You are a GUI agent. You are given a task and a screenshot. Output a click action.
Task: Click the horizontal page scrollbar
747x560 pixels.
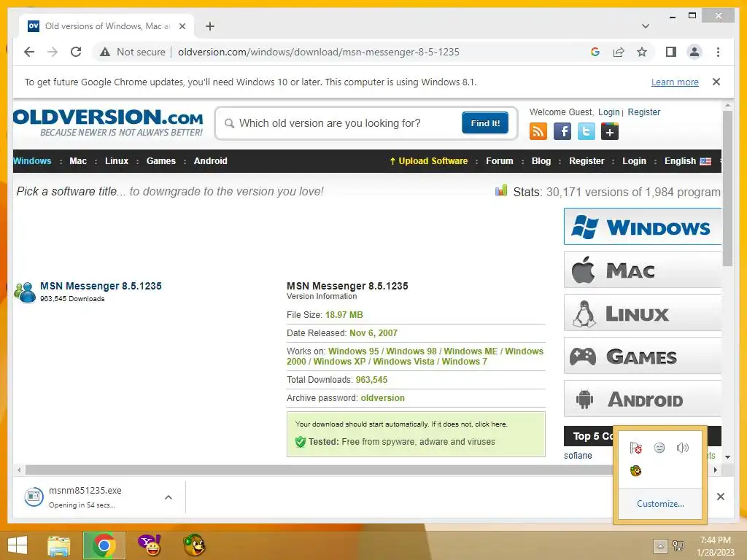point(320,470)
